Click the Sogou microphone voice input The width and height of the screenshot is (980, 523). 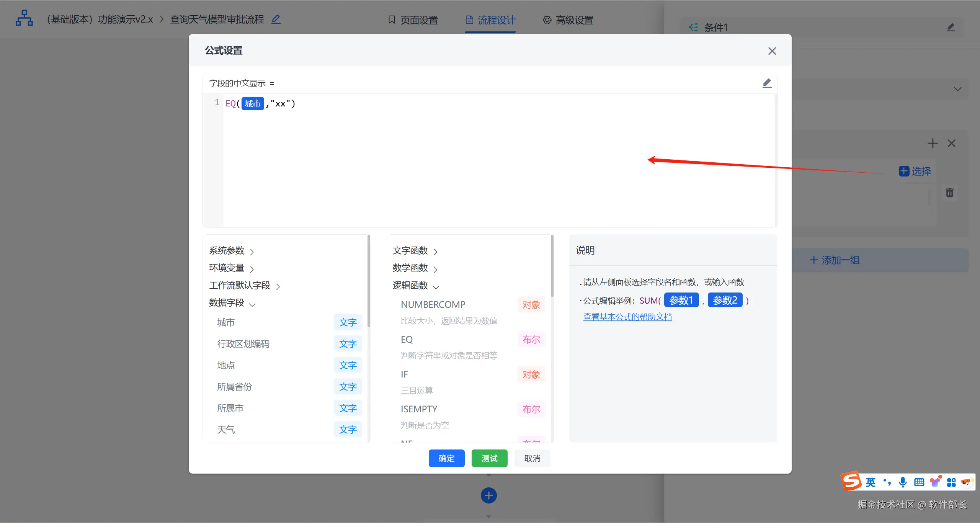[x=903, y=482]
